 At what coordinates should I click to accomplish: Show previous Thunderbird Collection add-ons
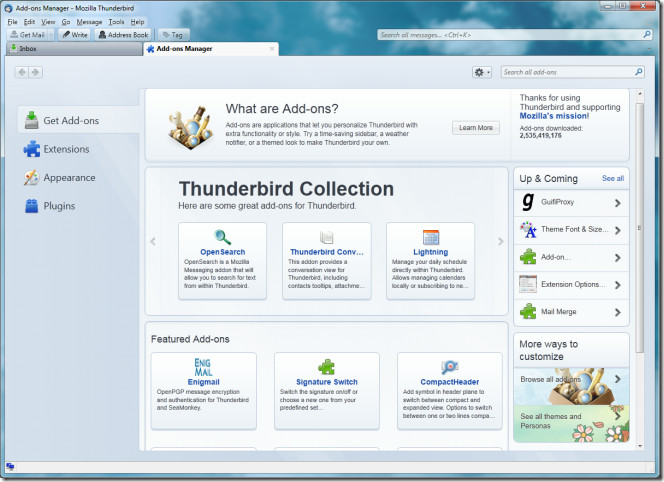[153, 241]
